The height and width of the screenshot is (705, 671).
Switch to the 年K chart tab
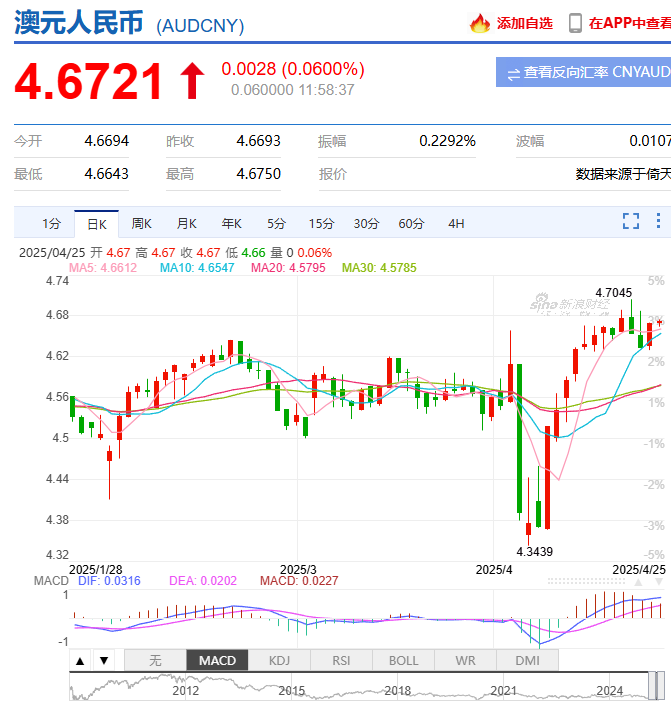(232, 223)
